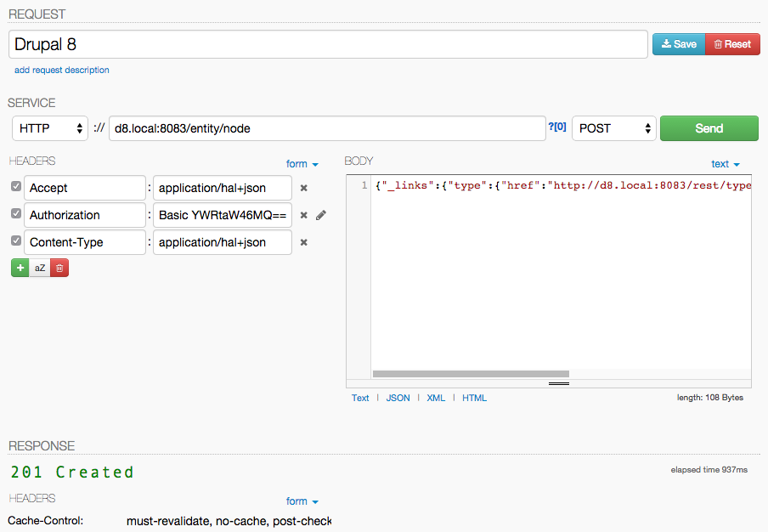Open the POST method dropdown
Image resolution: width=768 pixels, height=532 pixels.
coord(613,128)
